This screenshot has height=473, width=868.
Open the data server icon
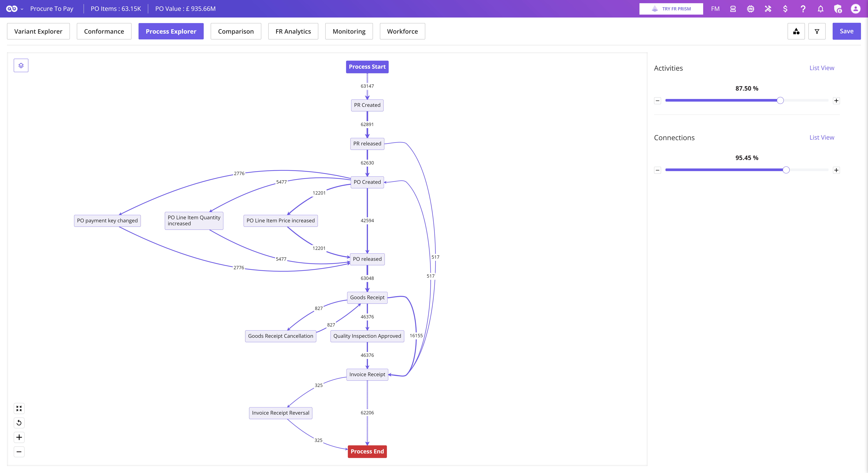(733, 9)
